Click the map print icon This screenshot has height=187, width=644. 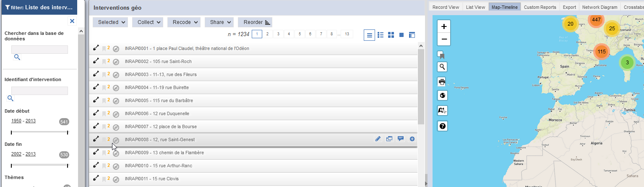(x=442, y=82)
